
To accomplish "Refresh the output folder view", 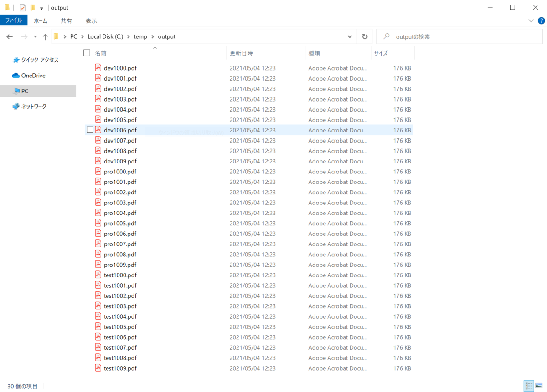I will (x=365, y=36).
